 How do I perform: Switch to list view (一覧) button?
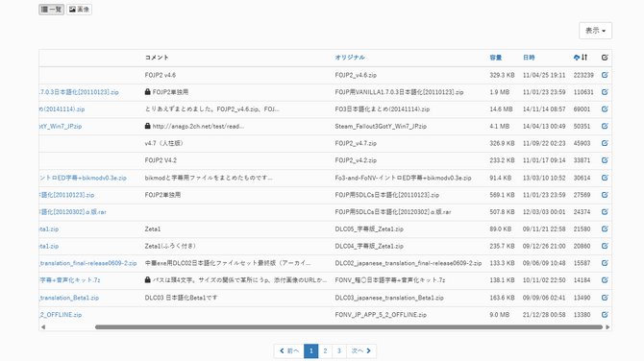pos(51,9)
